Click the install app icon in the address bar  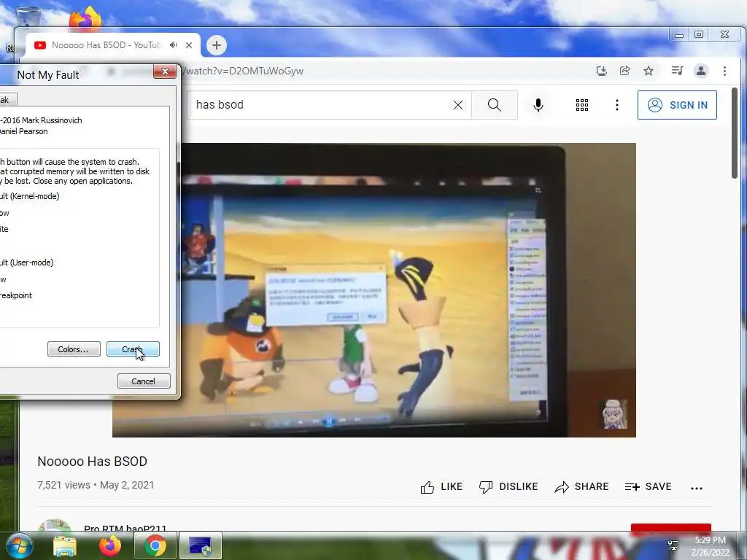tap(602, 71)
